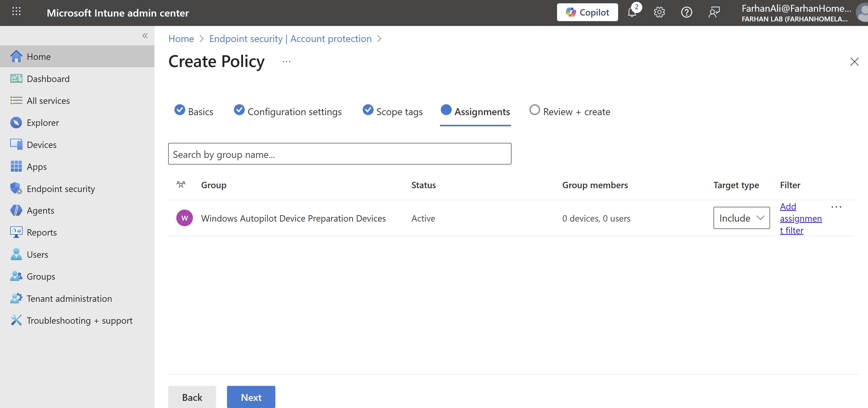
Task: Open the Feedback icon in header
Action: click(x=714, y=12)
